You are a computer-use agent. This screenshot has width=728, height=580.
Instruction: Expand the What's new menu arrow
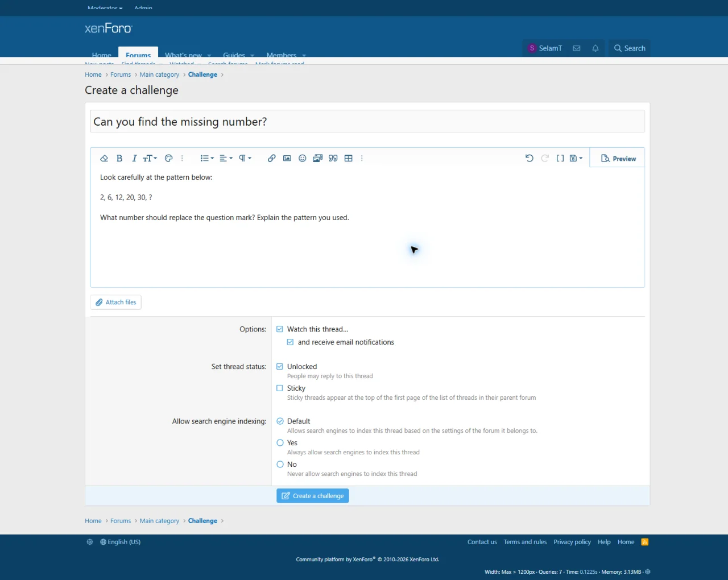209,55
